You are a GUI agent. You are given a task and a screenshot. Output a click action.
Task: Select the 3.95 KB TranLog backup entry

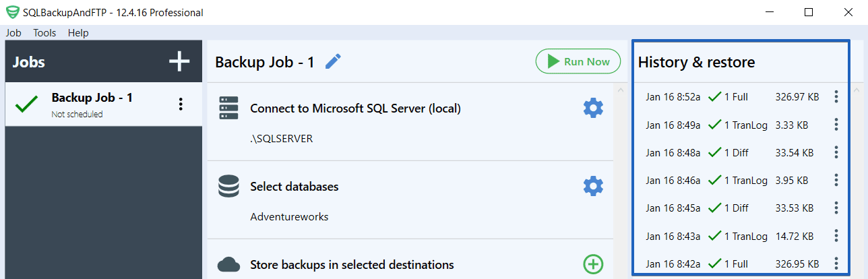click(x=741, y=180)
